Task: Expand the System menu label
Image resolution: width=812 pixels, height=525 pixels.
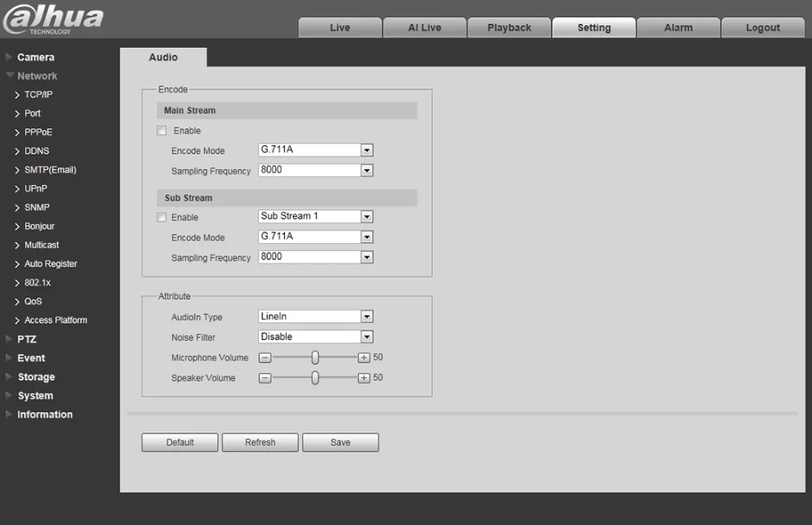Action: point(35,396)
